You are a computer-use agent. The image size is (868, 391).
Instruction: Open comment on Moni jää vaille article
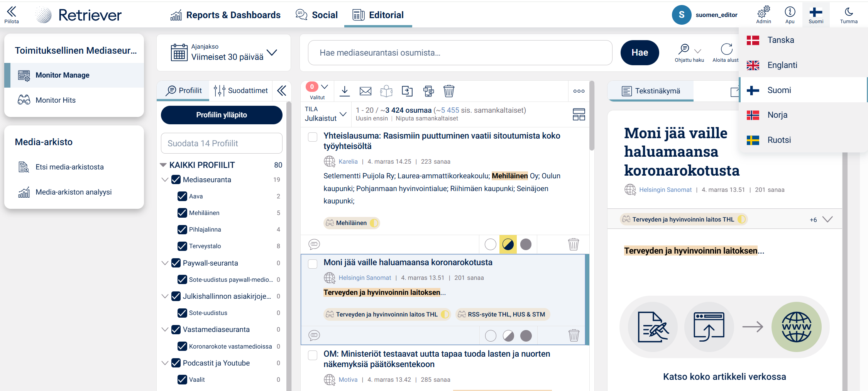[314, 335]
